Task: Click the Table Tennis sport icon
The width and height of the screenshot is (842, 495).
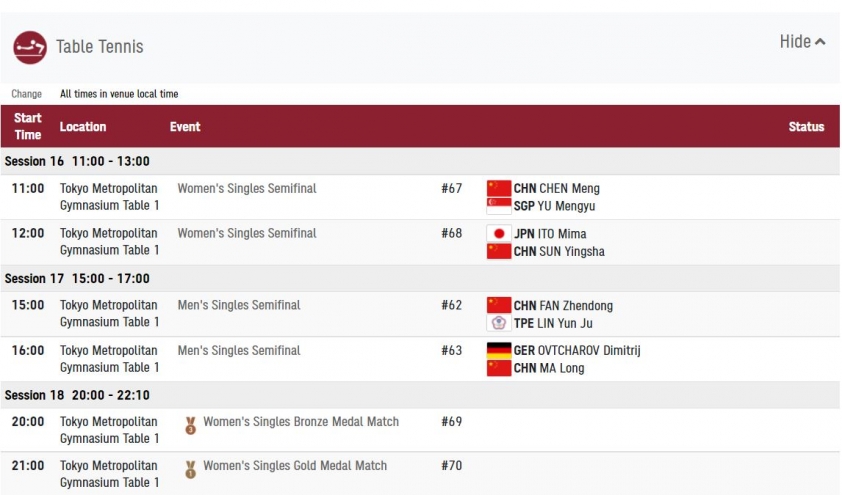Action: click(30, 47)
